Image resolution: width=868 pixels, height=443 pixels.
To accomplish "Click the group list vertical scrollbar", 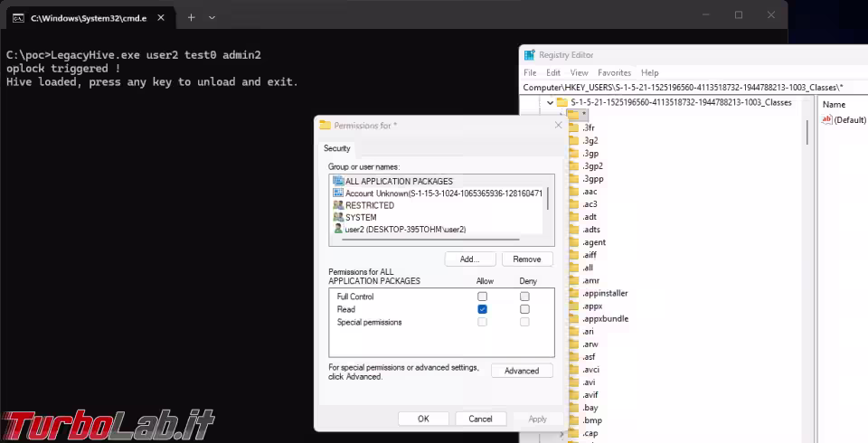I will tap(548, 198).
